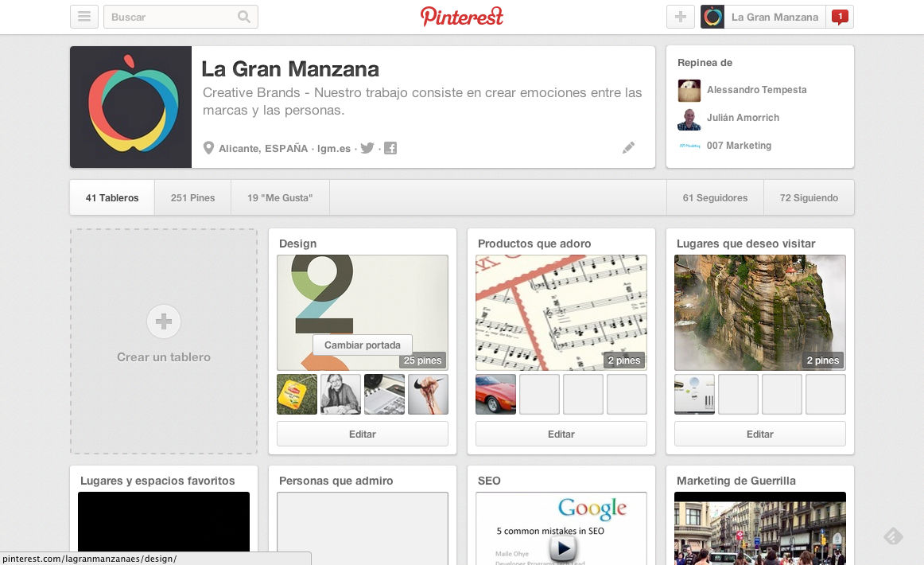Open the Twitter profile icon
This screenshot has width=924, height=565.
coord(367,148)
